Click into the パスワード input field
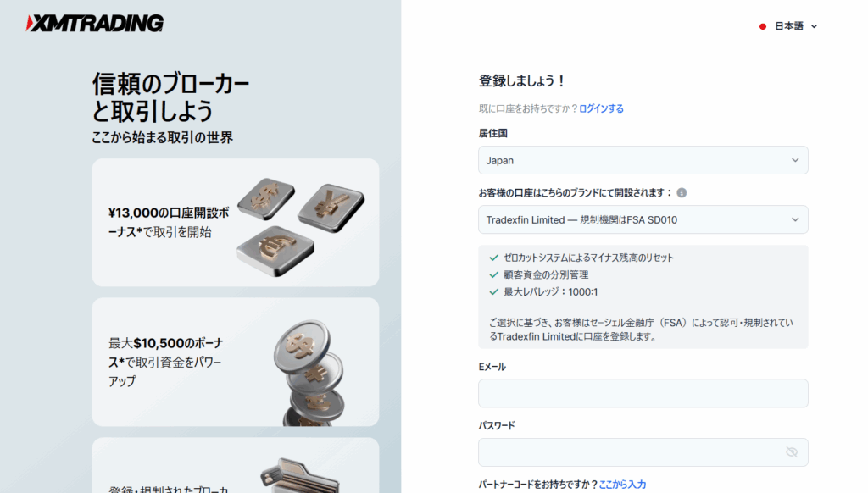Screen dimensions: 868x493 [x=643, y=452]
